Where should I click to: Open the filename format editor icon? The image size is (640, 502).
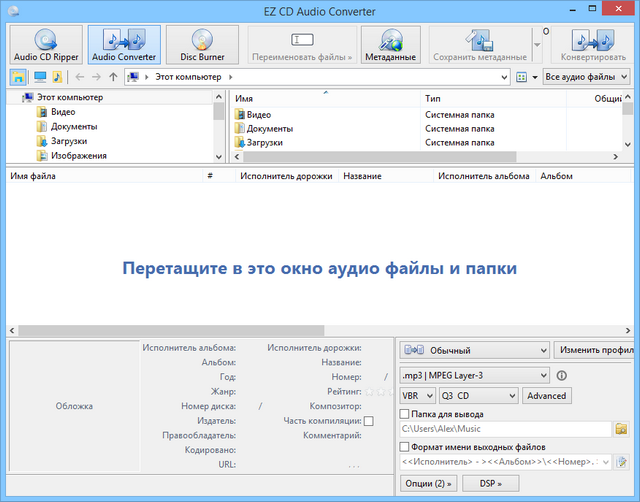pos(621,462)
